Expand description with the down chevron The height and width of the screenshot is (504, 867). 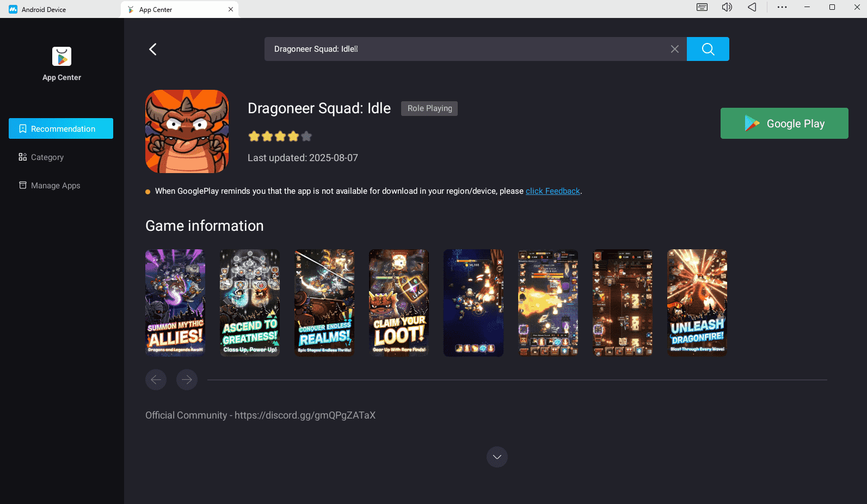click(497, 457)
